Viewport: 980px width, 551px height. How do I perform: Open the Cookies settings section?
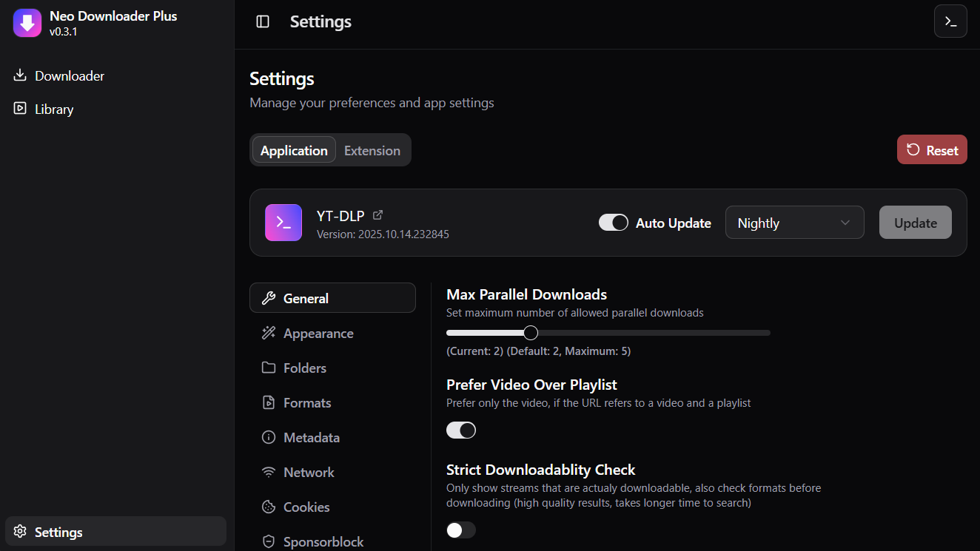(306, 507)
